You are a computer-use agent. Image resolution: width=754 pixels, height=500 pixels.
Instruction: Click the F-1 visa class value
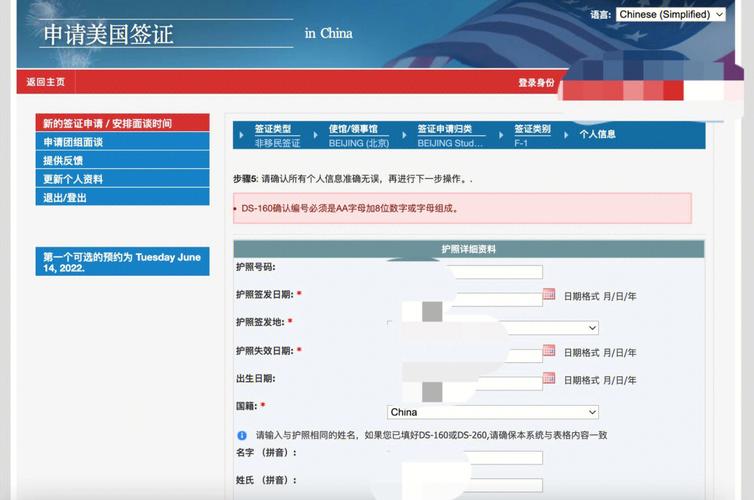(521, 143)
